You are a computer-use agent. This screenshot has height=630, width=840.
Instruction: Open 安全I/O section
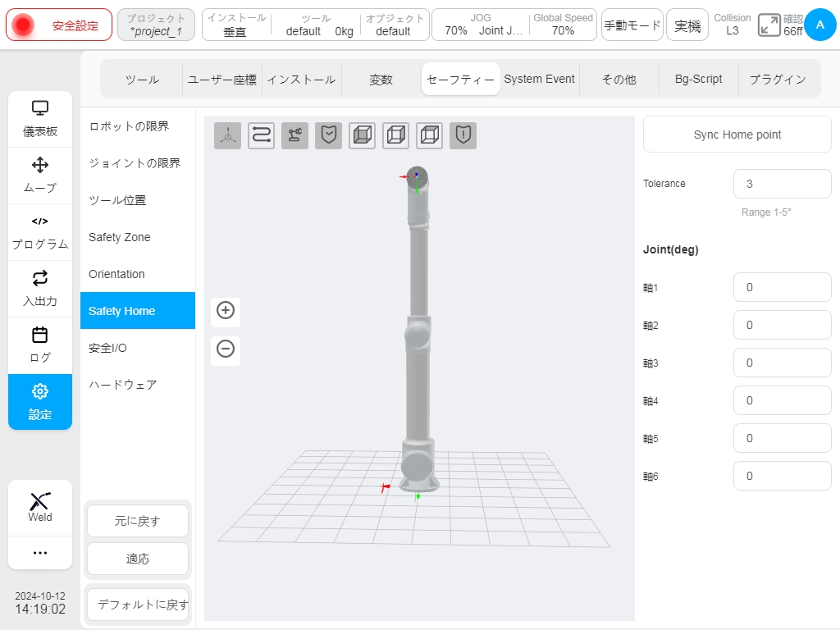click(x=138, y=348)
